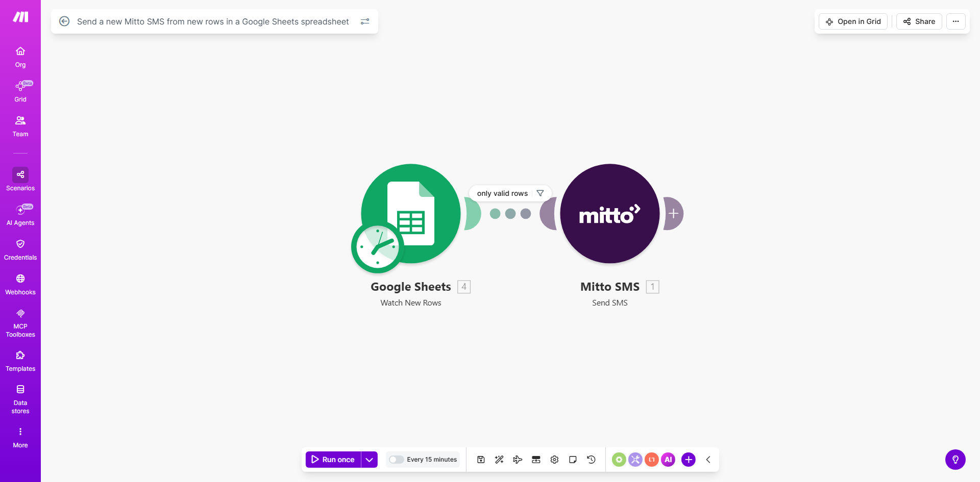980x482 pixels.
Task: Open the Team page
Action: pyautogui.click(x=20, y=126)
